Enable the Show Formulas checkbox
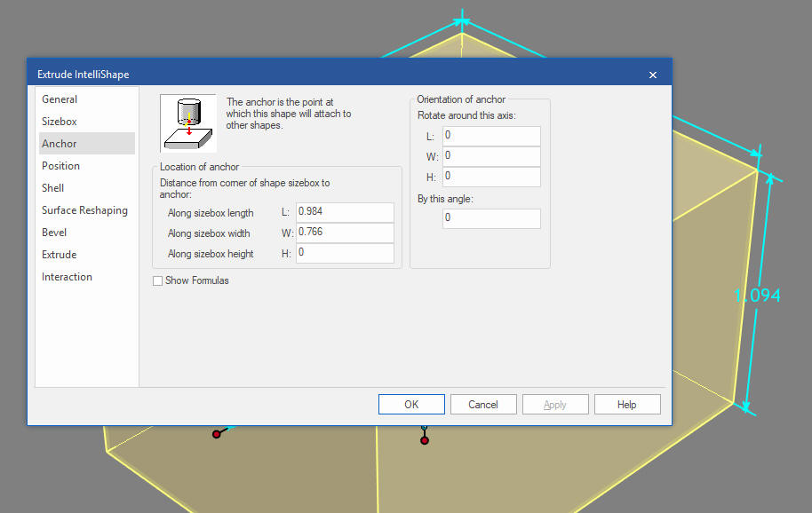Viewport: 812px width, 513px height. coord(157,280)
